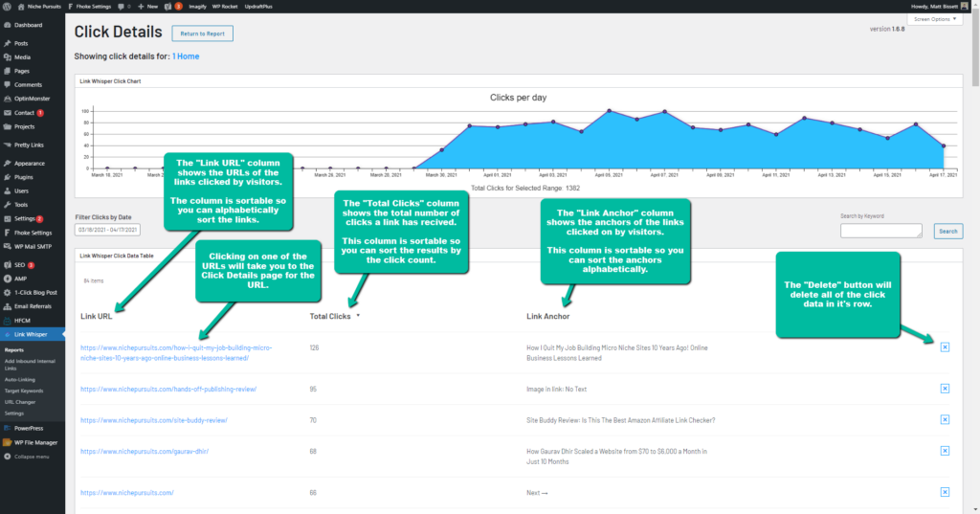Open how-i-quit-my-job URL link
Viewport: 980px width, 514px height.
coord(176,353)
